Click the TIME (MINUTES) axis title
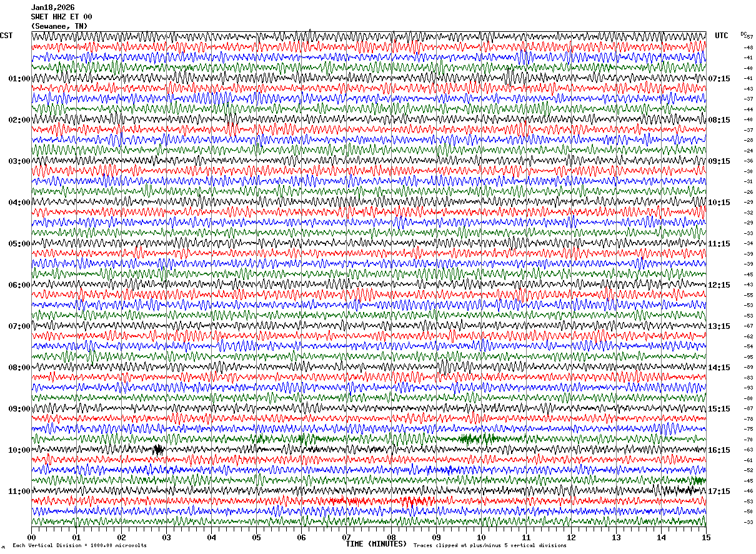This screenshot has height=554, width=756. 376,544
